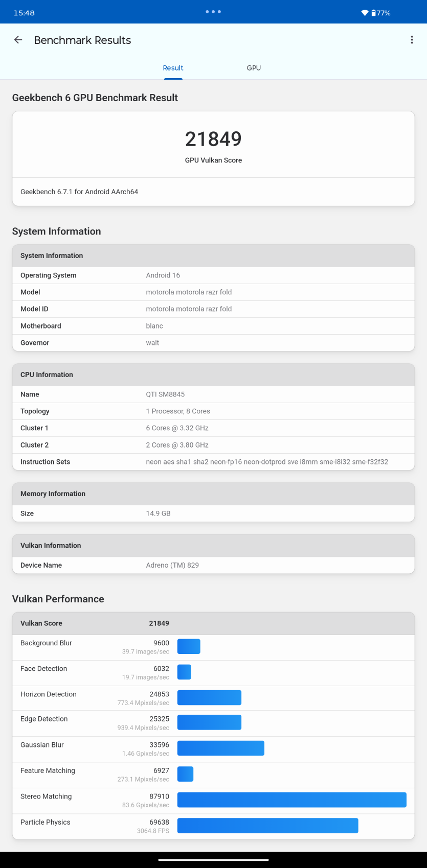This screenshot has width=427, height=868.
Task: Tap the Memory Information table header
Action: [x=213, y=494]
